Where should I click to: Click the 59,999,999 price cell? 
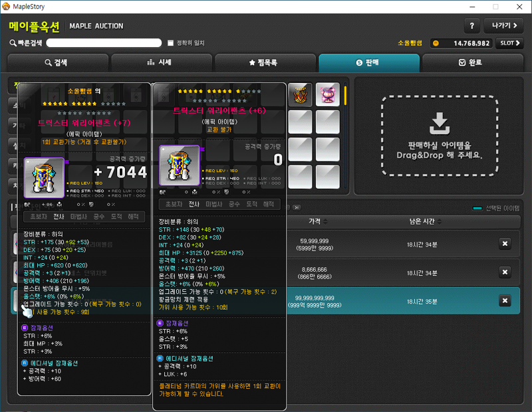click(x=315, y=245)
